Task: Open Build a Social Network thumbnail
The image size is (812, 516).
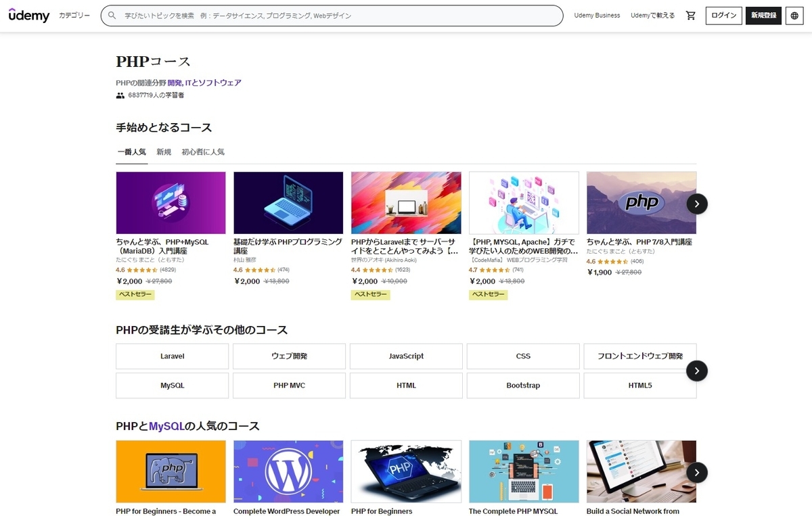Action: (x=641, y=471)
